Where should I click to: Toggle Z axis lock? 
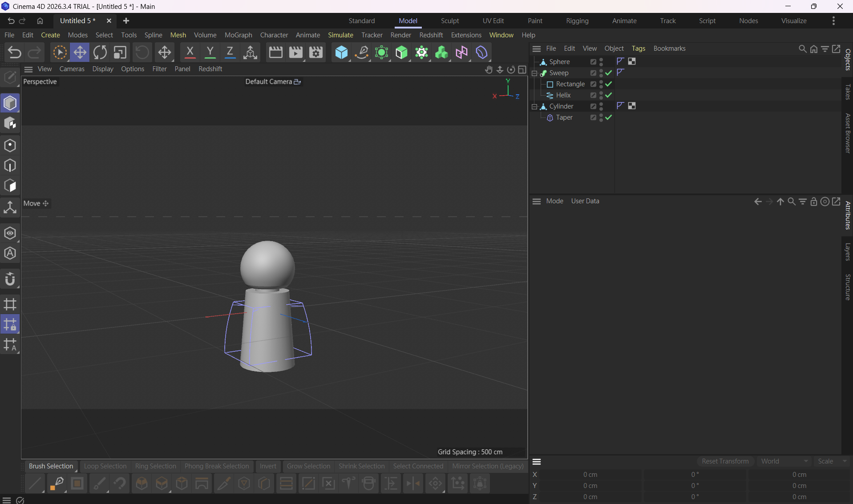click(x=230, y=52)
